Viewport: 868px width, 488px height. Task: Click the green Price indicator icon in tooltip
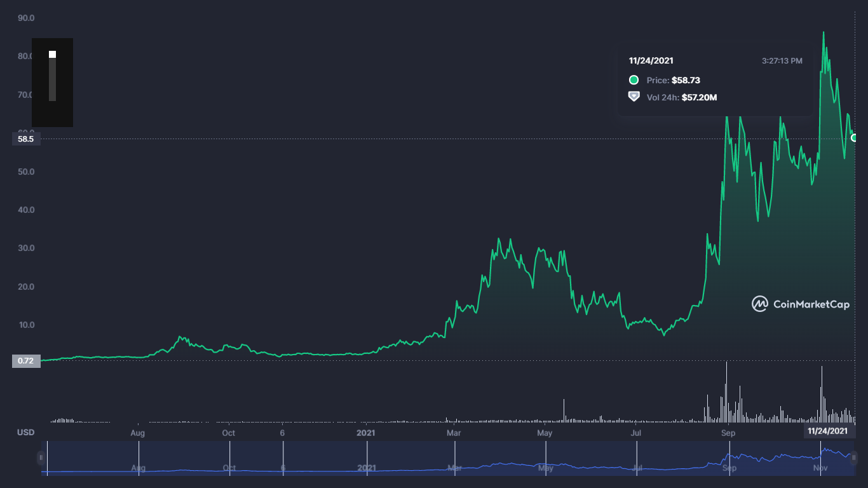(x=633, y=80)
